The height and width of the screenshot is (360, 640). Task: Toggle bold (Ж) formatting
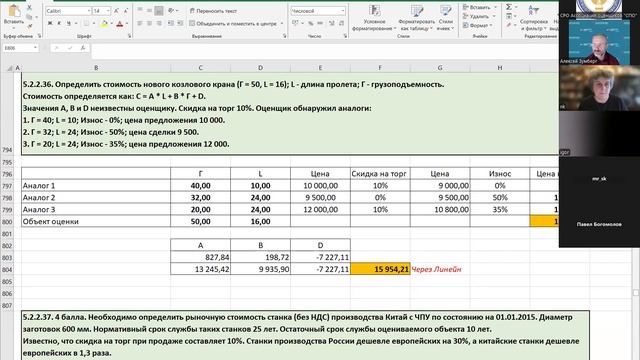coord(50,24)
